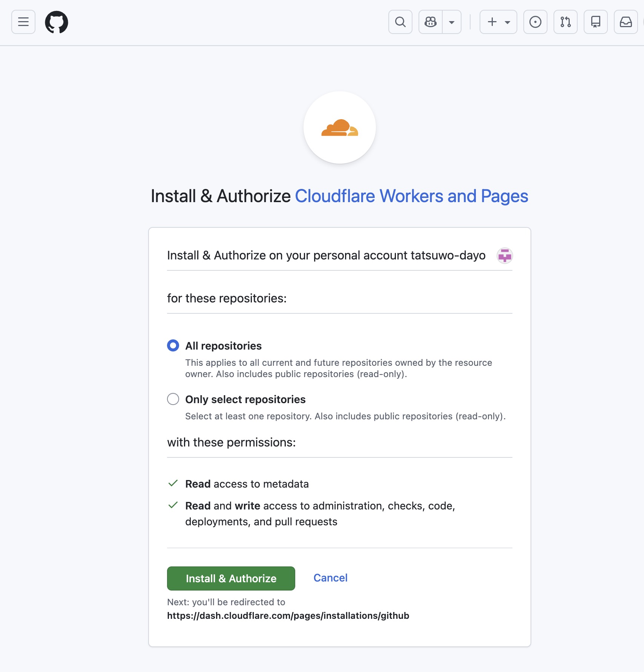Open Pull requests icon in header
The height and width of the screenshot is (672, 644).
[566, 22]
